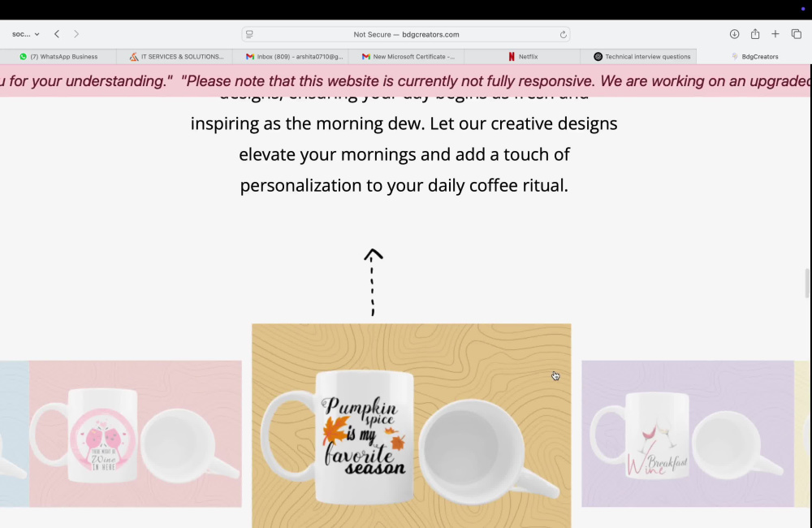The height and width of the screenshot is (528, 812).
Task: Click the text 'inspiring as the morning dew'
Action: pyautogui.click(x=308, y=123)
